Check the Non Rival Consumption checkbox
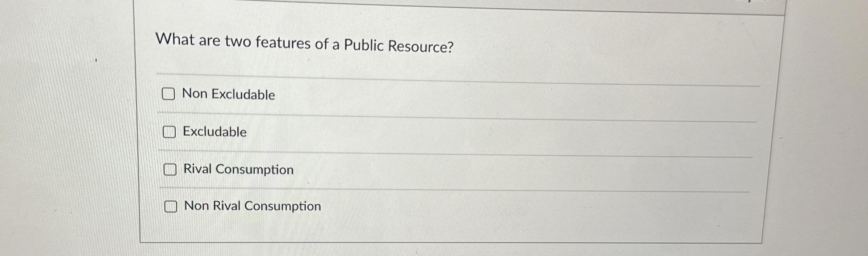The height and width of the screenshot is (256, 868). tap(171, 206)
